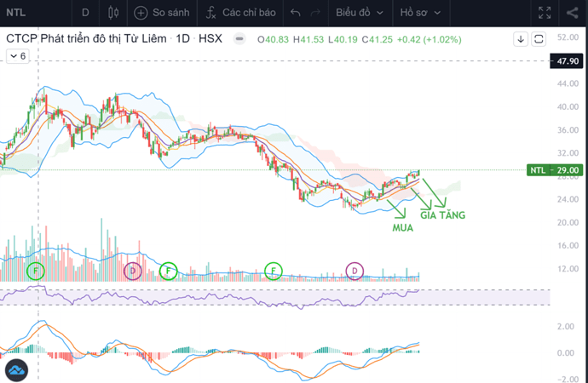588x383 pixels.
Task: Click the So sánh compare button
Action: (162, 13)
